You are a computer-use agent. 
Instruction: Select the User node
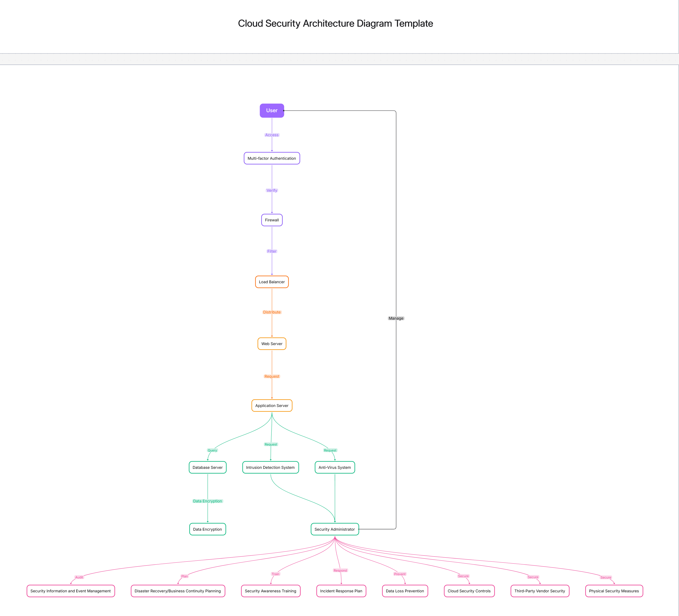(271, 110)
